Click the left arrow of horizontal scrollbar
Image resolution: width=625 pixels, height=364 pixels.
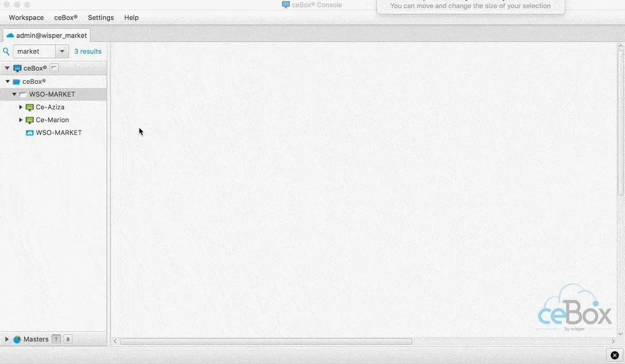[x=116, y=342]
